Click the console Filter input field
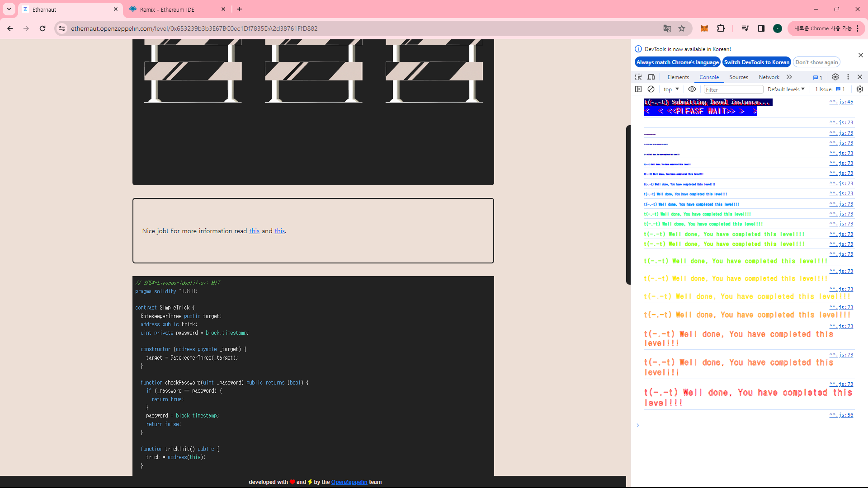This screenshot has height=488, width=868. [733, 89]
